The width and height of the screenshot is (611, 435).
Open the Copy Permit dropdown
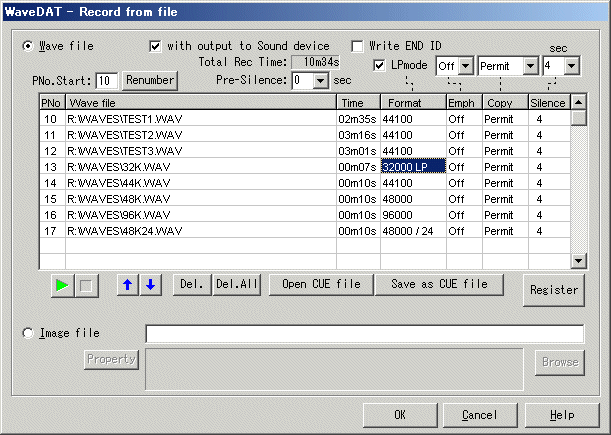(x=531, y=66)
